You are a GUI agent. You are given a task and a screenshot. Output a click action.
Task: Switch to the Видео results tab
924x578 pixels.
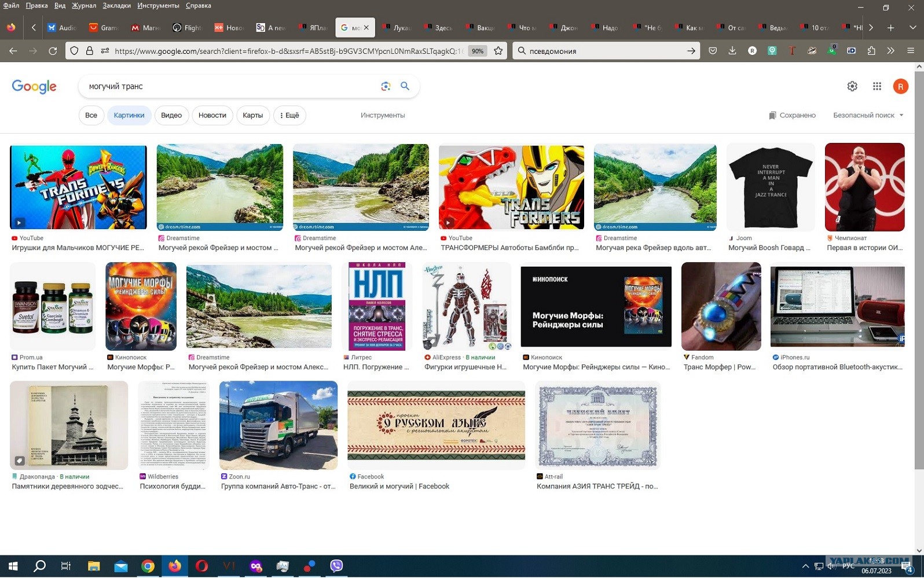coord(171,115)
